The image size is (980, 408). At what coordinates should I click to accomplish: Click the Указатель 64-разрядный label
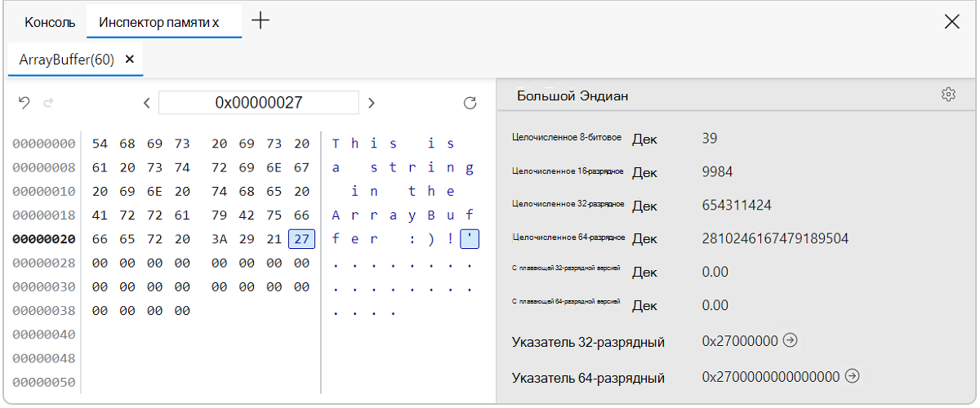click(588, 378)
